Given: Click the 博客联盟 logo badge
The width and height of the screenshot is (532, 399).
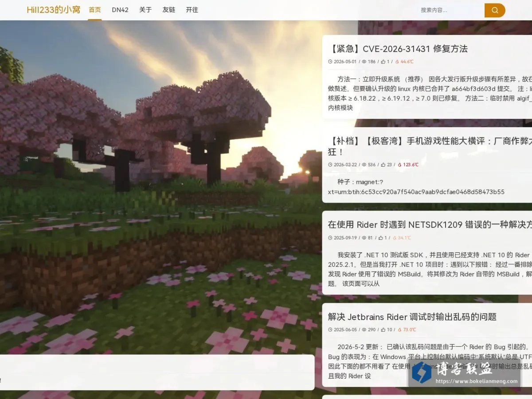Looking at the screenshot, I should (465, 372).
